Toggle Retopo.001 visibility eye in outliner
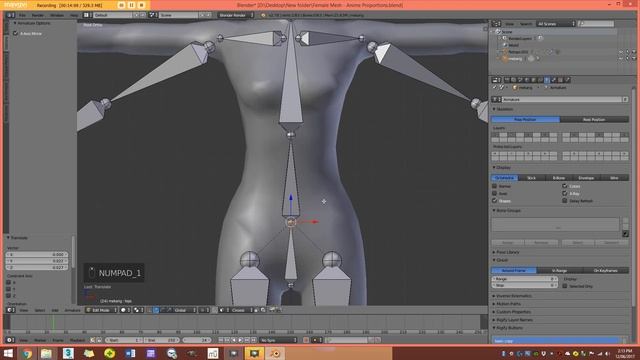This screenshot has height=360, width=640. tap(621, 52)
